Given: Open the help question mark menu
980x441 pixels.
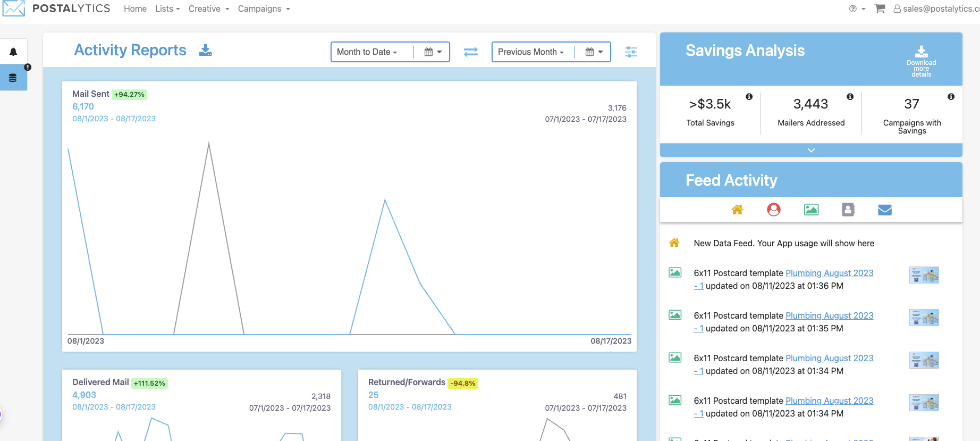Looking at the screenshot, I should [857, 9].
